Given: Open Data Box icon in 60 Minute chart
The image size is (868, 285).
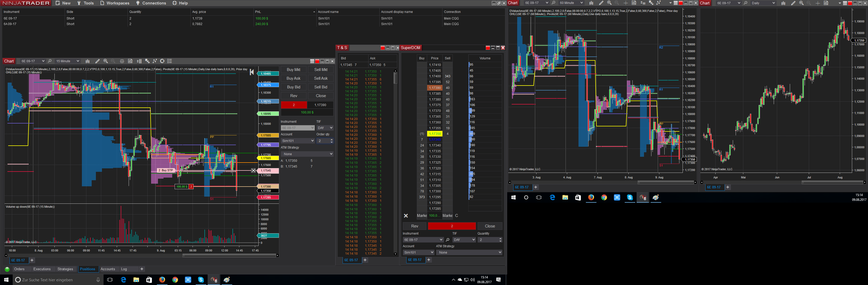Looking at the screenshot, I should (634, 3).
